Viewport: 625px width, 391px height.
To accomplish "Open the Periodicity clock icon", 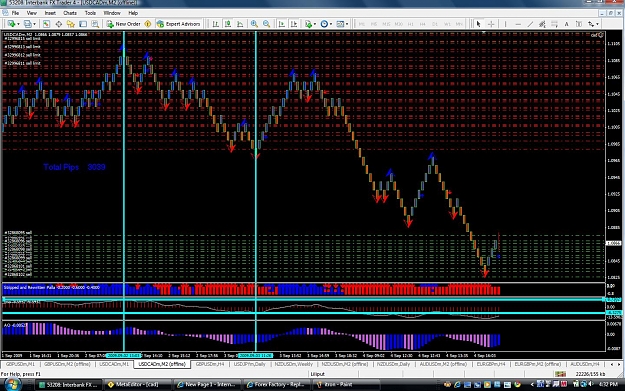I will 324,24.
